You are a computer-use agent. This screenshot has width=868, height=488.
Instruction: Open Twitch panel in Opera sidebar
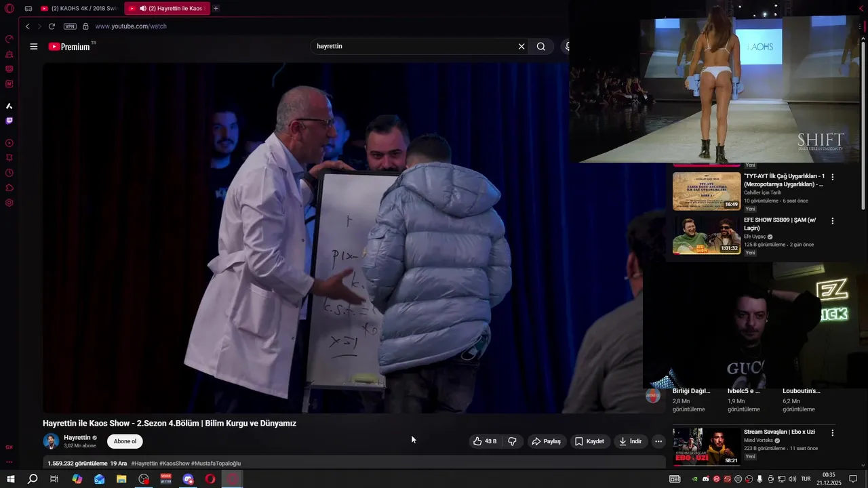point(9,121)
